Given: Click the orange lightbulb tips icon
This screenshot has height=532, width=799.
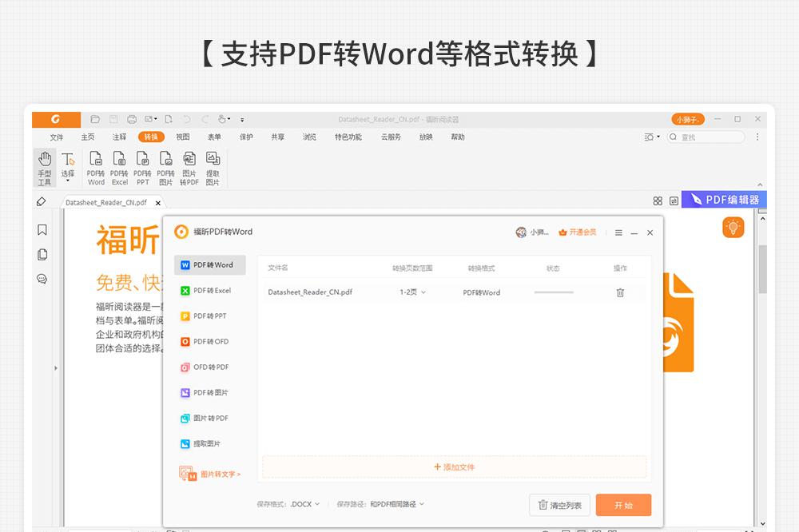Looking at the screenshot, I should pos(733,228).
